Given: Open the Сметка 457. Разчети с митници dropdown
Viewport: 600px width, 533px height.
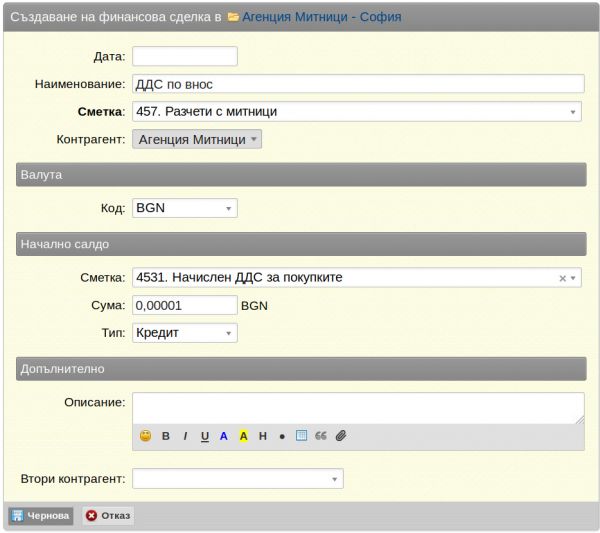Looking at the screenshot, I should 357,112.
